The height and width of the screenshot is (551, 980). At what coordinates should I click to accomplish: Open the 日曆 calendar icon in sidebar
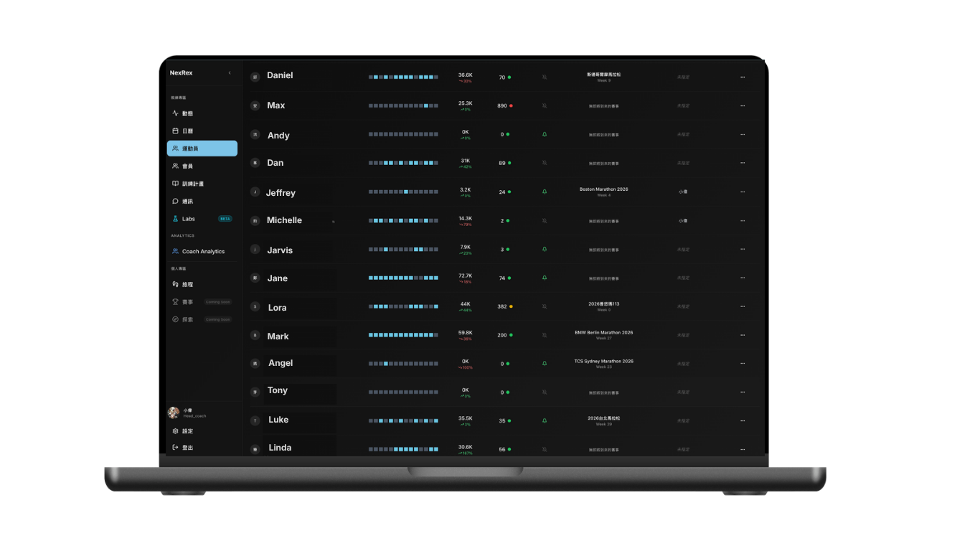[175, 131]
